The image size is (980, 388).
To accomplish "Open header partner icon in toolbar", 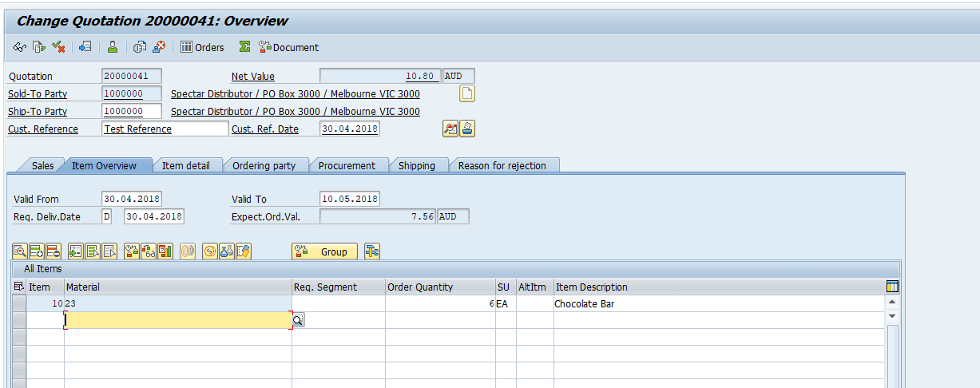I will click(113, 47).
